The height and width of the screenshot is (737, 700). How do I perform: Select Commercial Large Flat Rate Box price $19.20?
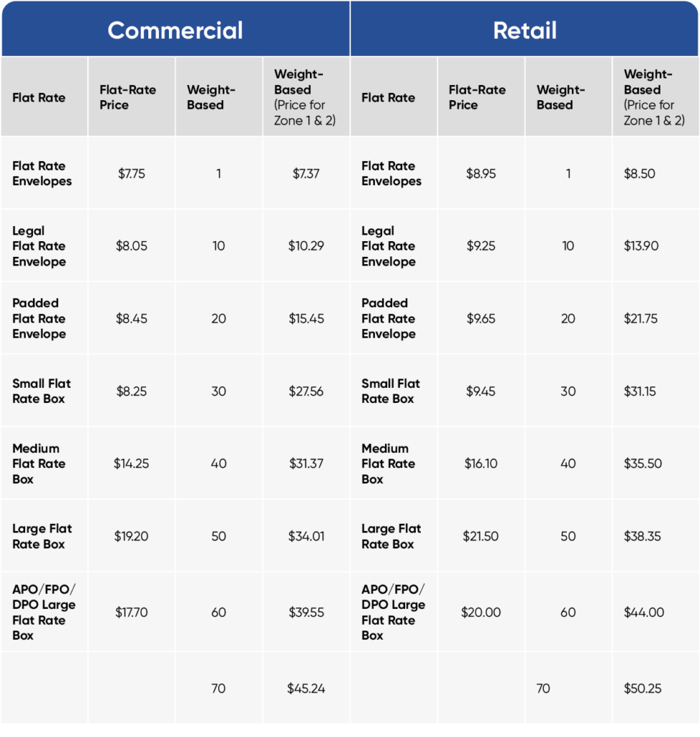[x=132, y=536]
